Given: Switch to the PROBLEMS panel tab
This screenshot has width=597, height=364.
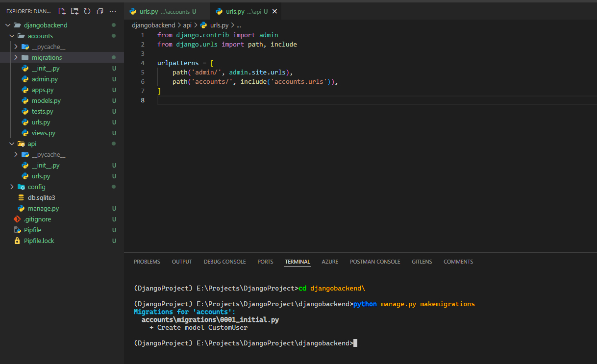Looking at the screenshot, I should point(147,262).
